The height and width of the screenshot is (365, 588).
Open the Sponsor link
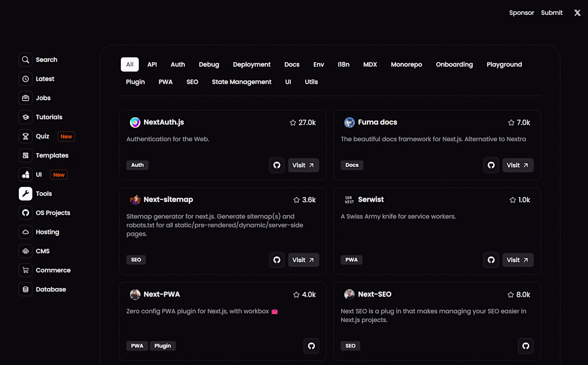pyautogui.click(x=521, y=13)
